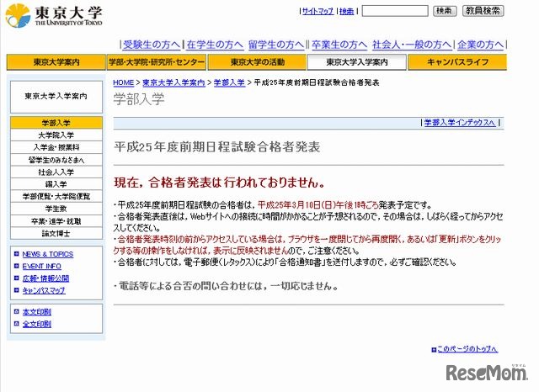539x392 pixels.
Task: Select the 東京大学の活動 tab
Action: tap(257, 62)
